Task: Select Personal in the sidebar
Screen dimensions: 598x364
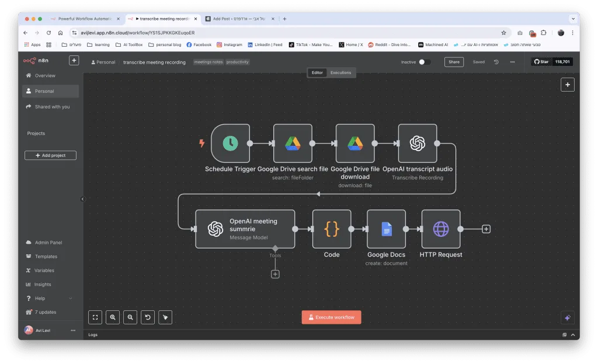Action: click(x=50, y=91)
